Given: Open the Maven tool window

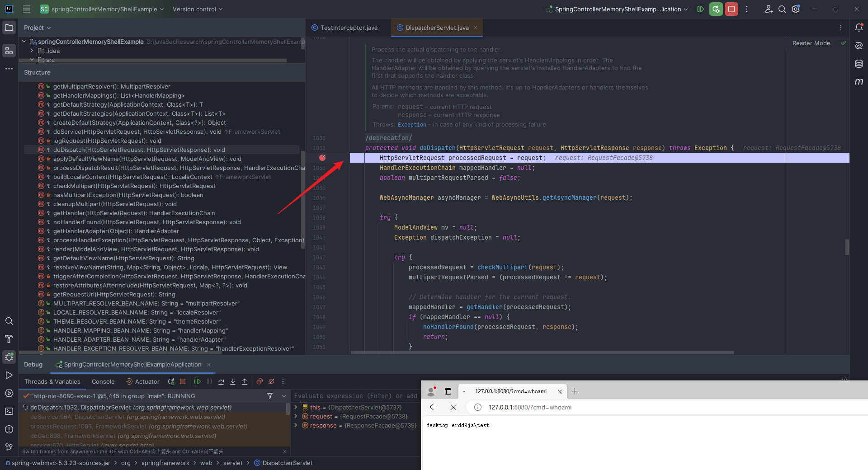Looking at the screenshot, I should pyautogui.click(x=859, y=82).
